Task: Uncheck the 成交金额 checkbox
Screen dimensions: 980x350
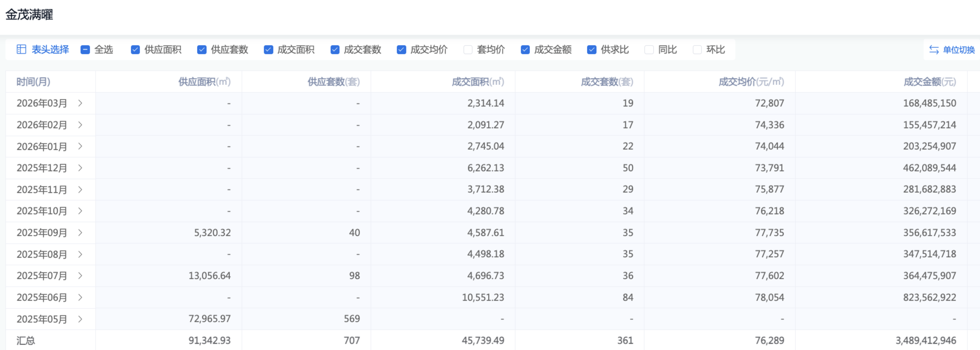Action: (x=525, y=50)
